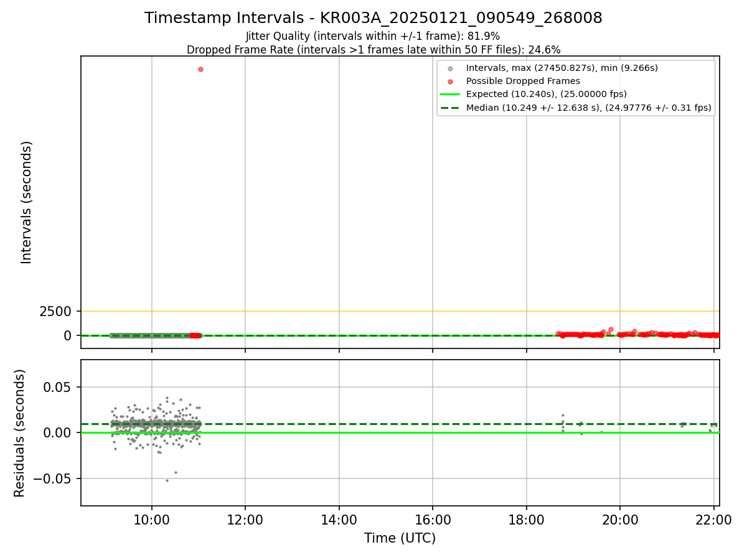Click the 18:00 time tick label
Screen dimensions: 747x560
[527, 520]
